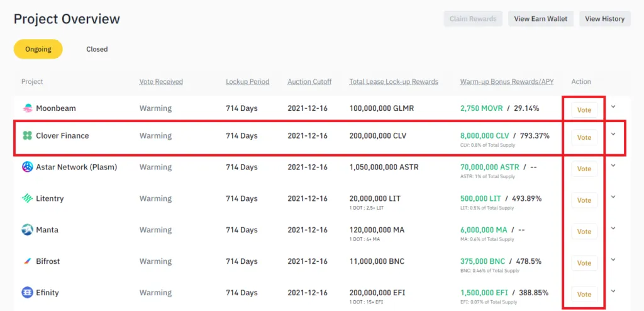644x311 pixels.
Task: Vote for the Moonbeam project
Action: (x=584, y=110)
